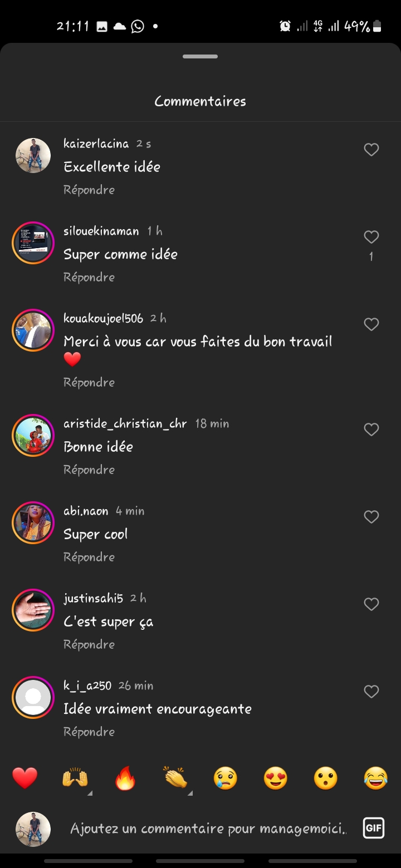Insert the laughing tears emoji
The width and height of the screenshot is (401, 868).
[376, 778]
